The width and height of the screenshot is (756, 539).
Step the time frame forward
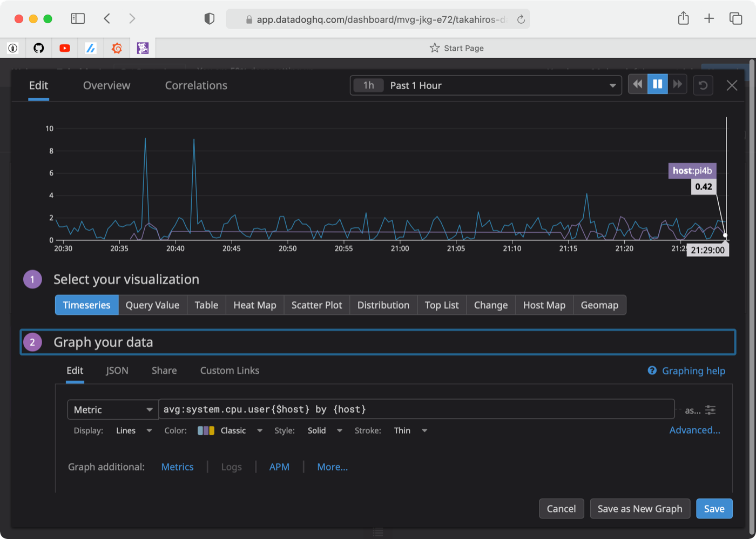click(x=677, y=85)
